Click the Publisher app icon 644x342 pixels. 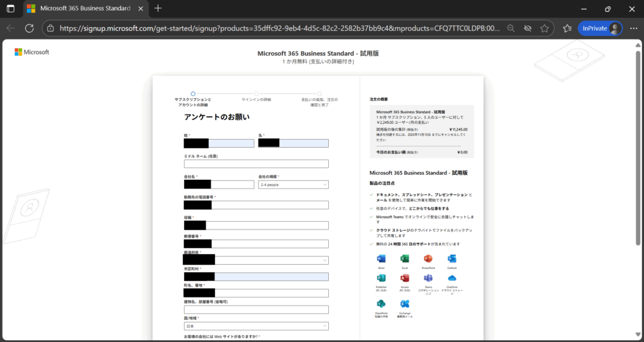click(x=381, y=278)
